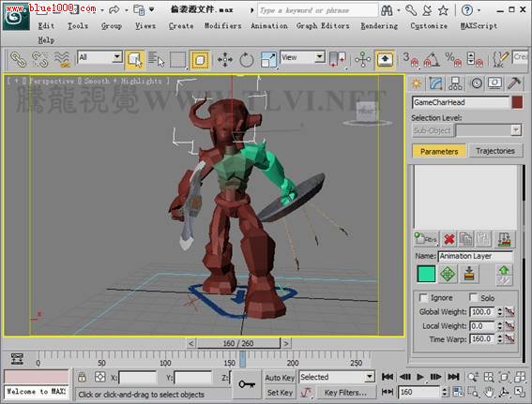Toggle Window/Crossing selection mode
The width and height of the screenshot is (532, 404).
tap(200, 60)
